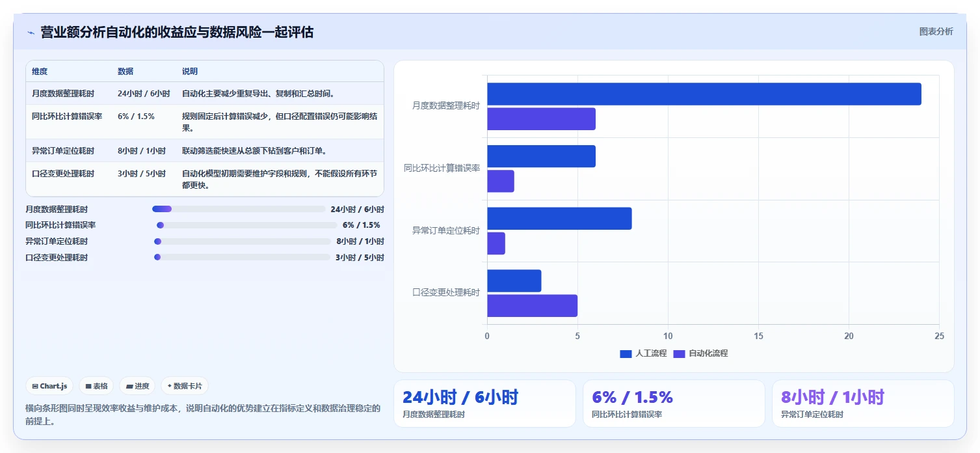The height and width of the screenshot is (453, 980).
Task: Open the 8小时 / 1小时 data card
Action: 863,404
